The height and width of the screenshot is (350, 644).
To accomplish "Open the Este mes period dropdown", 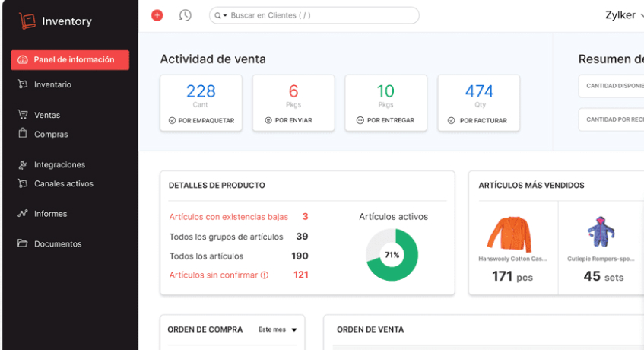I will [278, 329].
